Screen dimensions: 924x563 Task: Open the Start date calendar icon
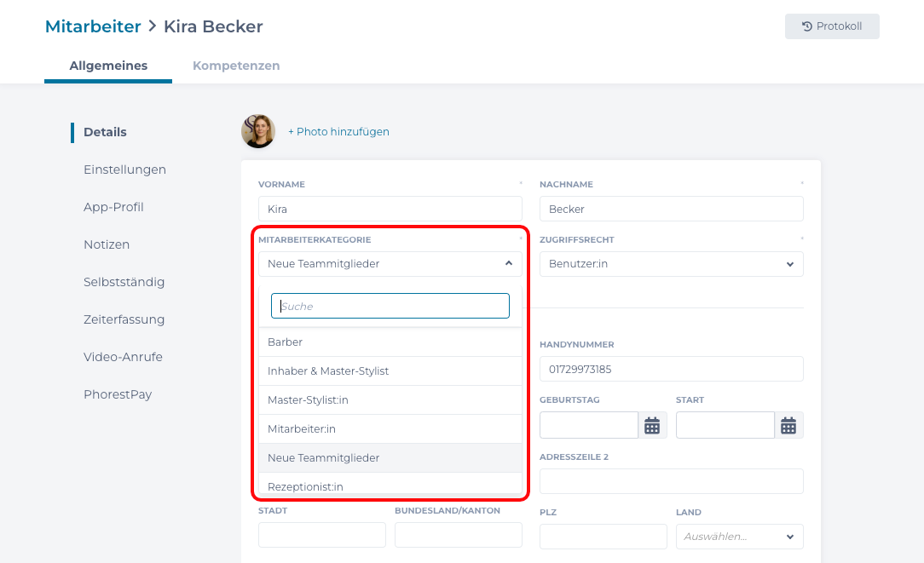pyautogui.click(x=788, y=425)
